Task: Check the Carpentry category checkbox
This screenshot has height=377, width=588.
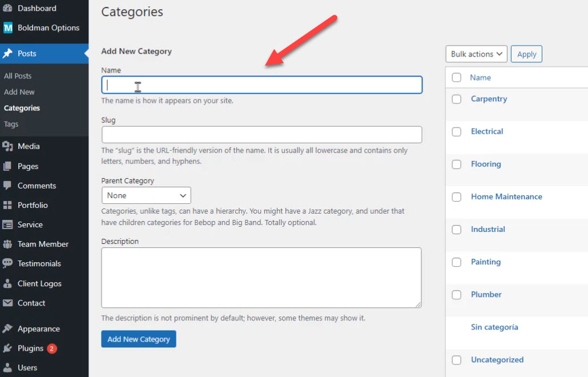Action: pyautogui.click(x=456, y=99)
